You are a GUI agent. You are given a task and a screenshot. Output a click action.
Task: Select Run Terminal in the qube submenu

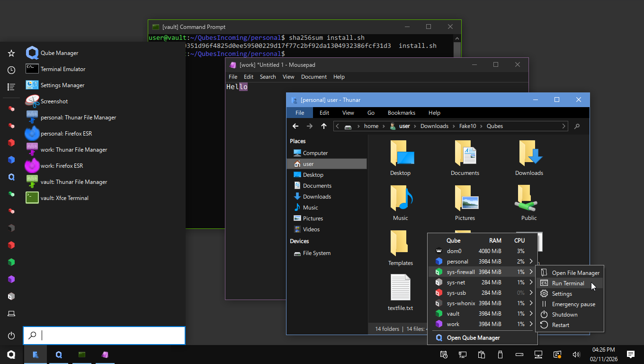coord(568,283)
